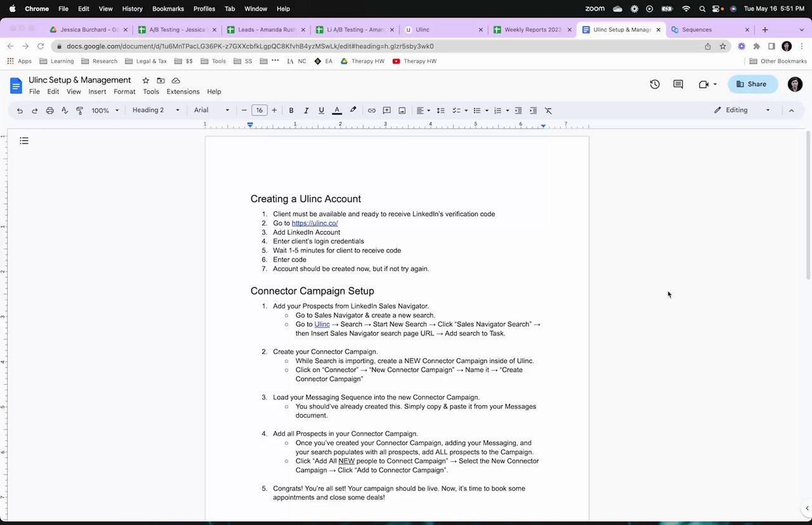Print the document
This screenshot has width=812, height=525.
click(x=49, y=110)
